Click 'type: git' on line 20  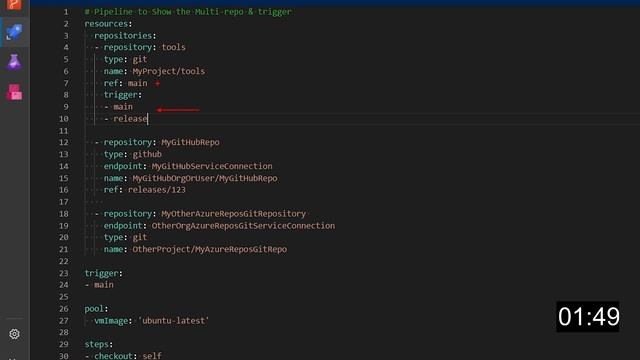click(x=125, y=237)
